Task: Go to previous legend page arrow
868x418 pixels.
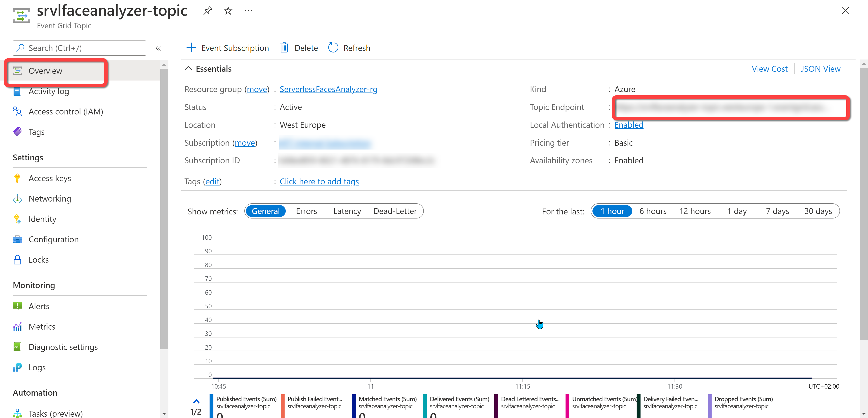Action: (196, 401)
